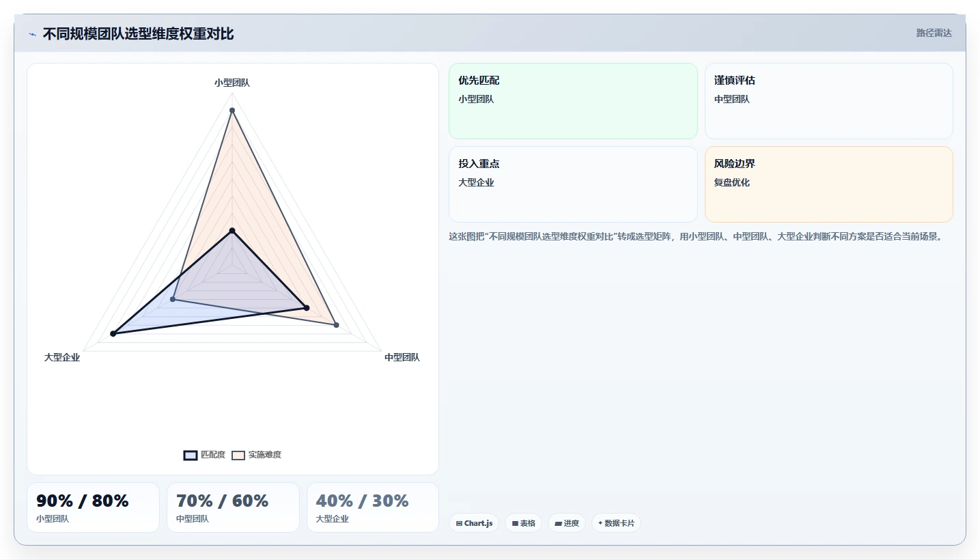Viewport: 980px width, 560px height.
Task: Open the 优先匹配 card
Action: [x=573, y=101]
